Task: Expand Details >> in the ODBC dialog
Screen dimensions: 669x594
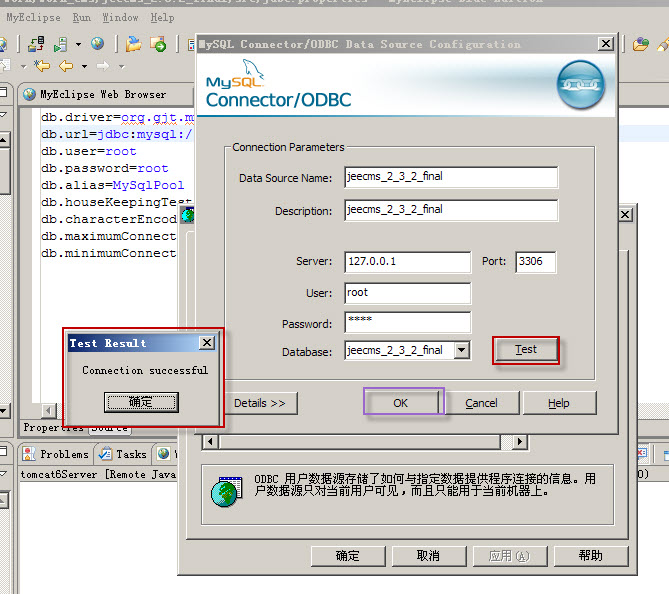Action: click(259, 403)
